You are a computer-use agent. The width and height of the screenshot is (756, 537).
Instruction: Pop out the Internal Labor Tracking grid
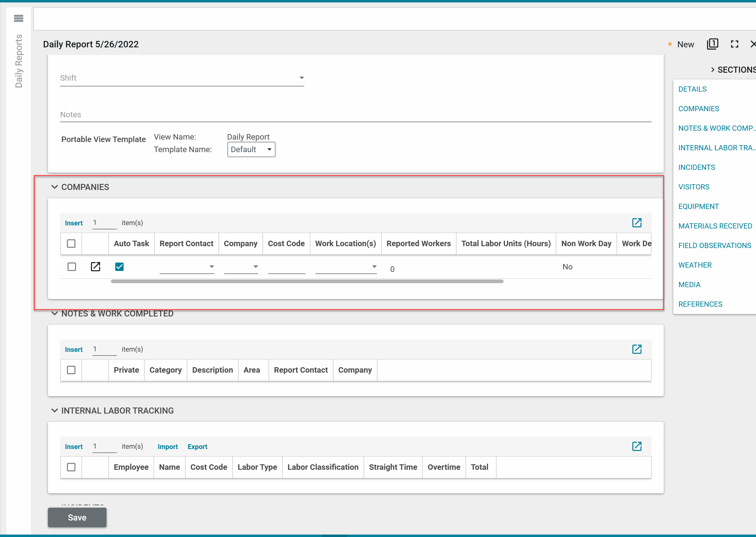[x=636, y=446]
